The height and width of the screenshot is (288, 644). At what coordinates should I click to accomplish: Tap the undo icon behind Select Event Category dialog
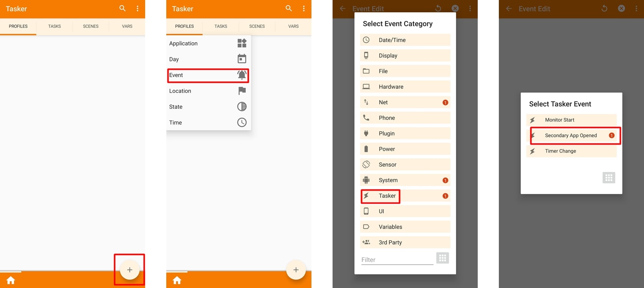[x=438, y=8]
